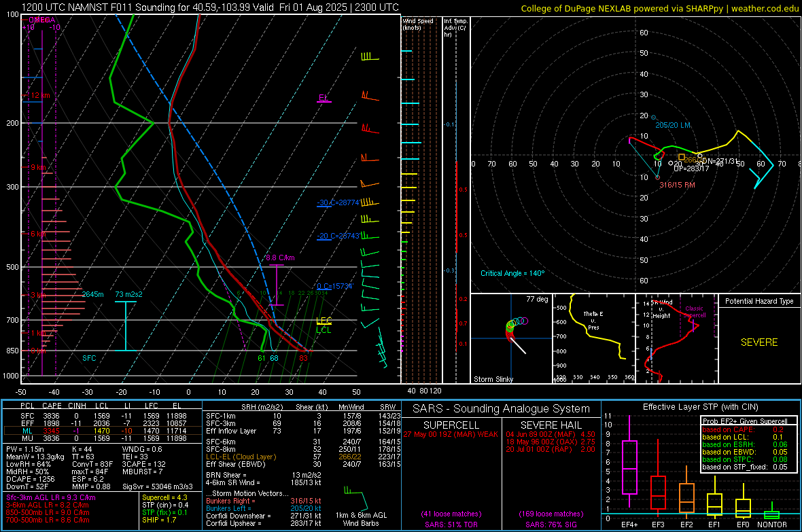
Task: Select the MU parcel row label
Action: [x=28, y=438]
